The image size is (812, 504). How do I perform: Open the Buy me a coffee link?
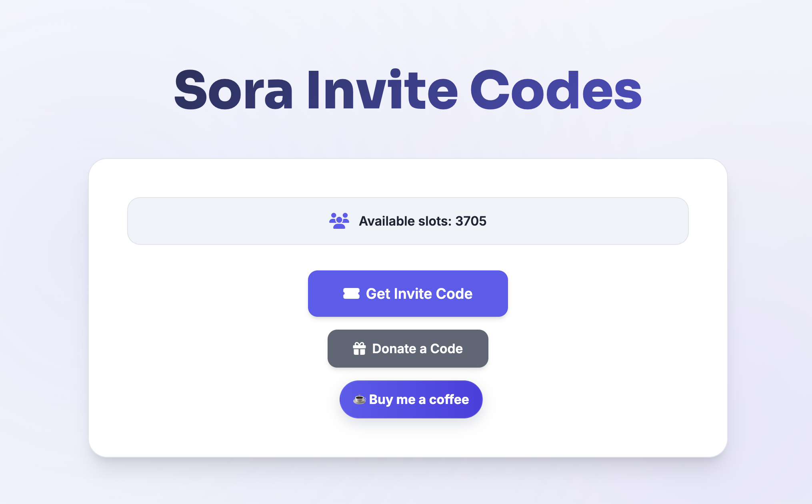(x=411, y=399)
